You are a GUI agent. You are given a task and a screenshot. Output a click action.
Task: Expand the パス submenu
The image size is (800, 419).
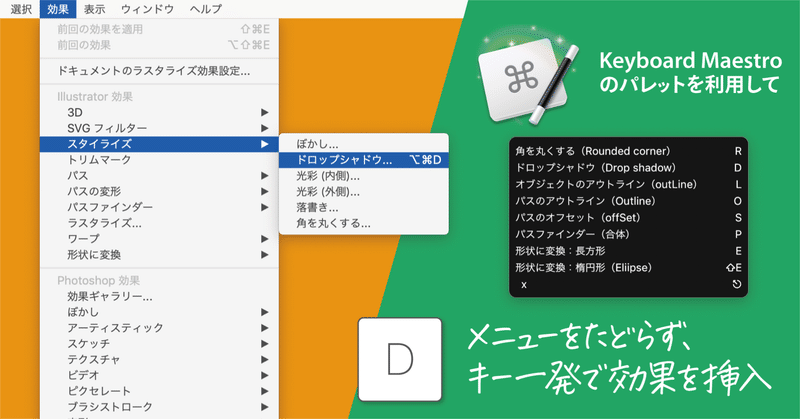[x=159, y=176]
